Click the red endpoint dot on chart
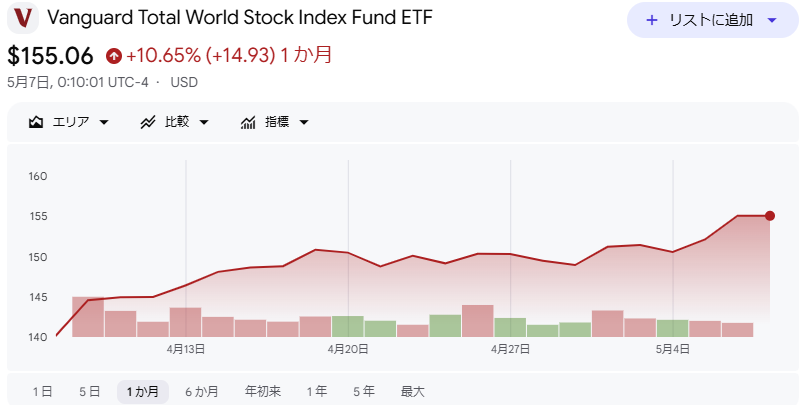The height and width of the screenshot is (405, 800). (x=770, y=216)
